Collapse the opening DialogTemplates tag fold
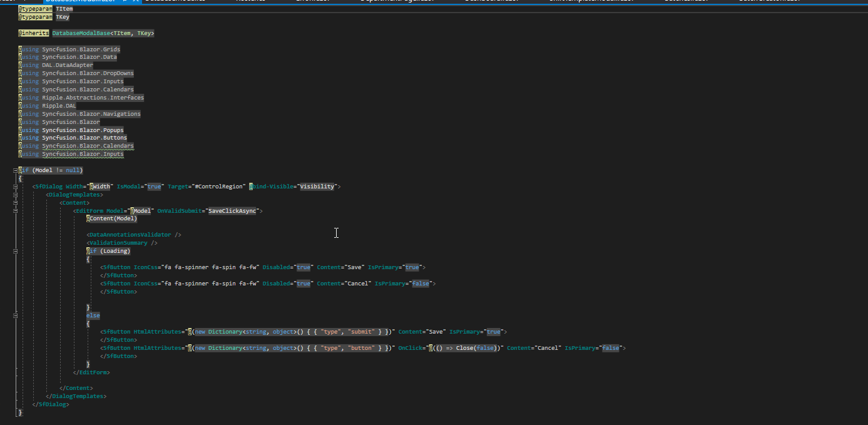 [15, 195]
